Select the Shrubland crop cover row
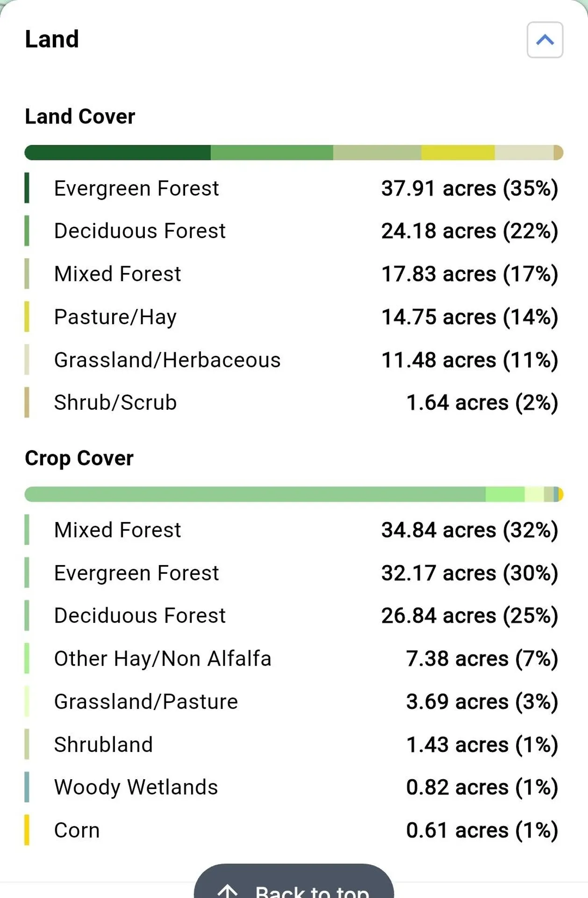 [x=294, y=744]
